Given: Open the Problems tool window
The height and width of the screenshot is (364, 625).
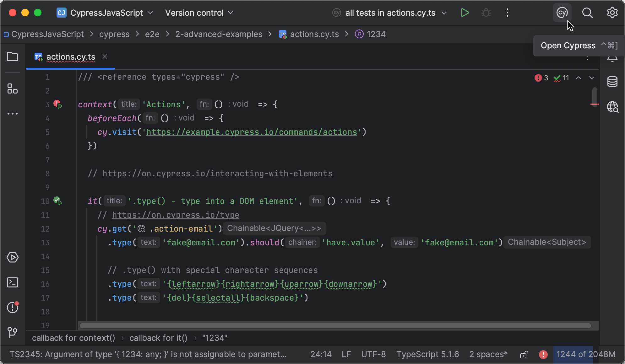Looking at the screenshot, I should [x=13, y=308].
